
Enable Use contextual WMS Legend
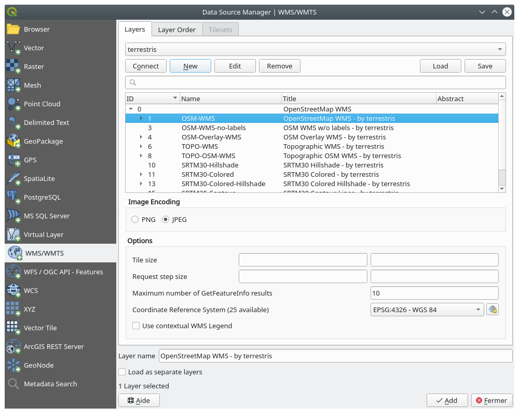136,326
